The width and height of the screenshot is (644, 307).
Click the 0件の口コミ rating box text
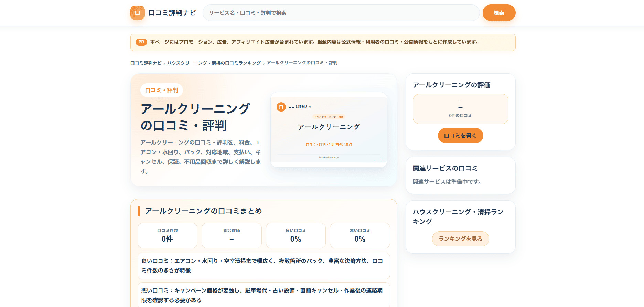pyautogui.click(x=460, y=116)
